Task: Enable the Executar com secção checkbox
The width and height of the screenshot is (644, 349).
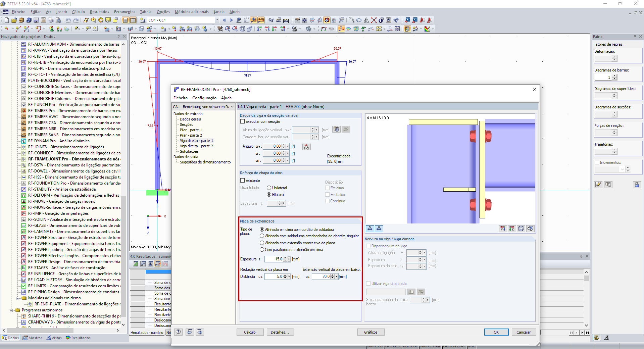Action: 242,121
